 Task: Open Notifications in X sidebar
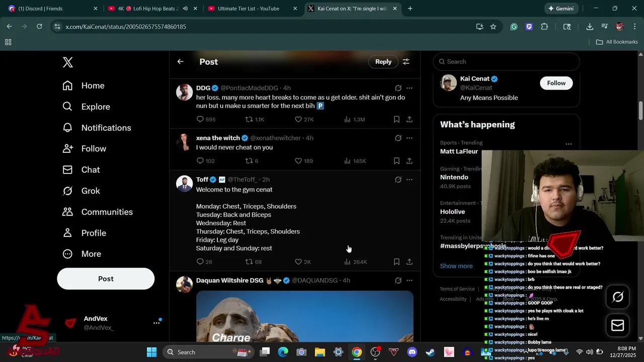point(97,128)
